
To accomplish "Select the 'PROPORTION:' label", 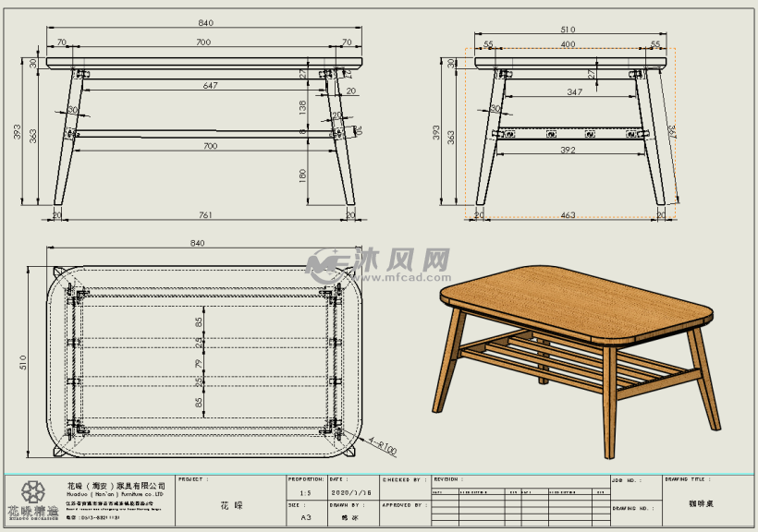I will click(306, 479).
